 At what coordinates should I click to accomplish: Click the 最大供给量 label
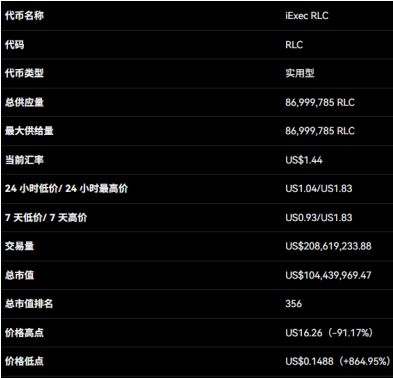pyautogui.click(x=29, y=131)
